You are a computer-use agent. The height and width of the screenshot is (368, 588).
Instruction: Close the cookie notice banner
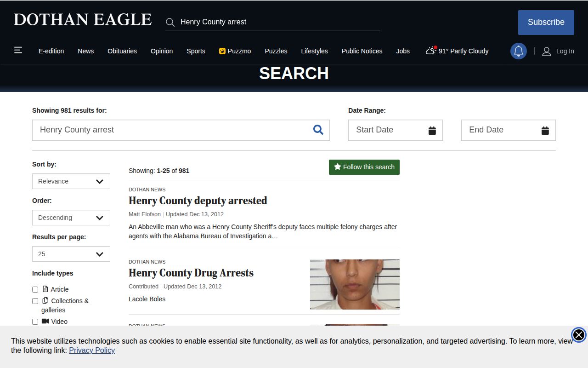pyautogui.click(x=579, y=334)
